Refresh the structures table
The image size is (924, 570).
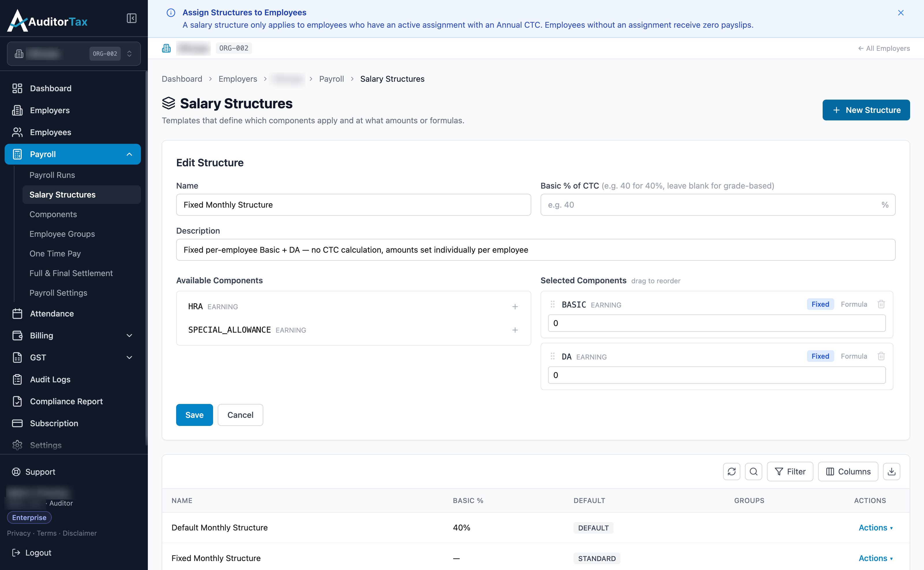(x=731, y=472)
